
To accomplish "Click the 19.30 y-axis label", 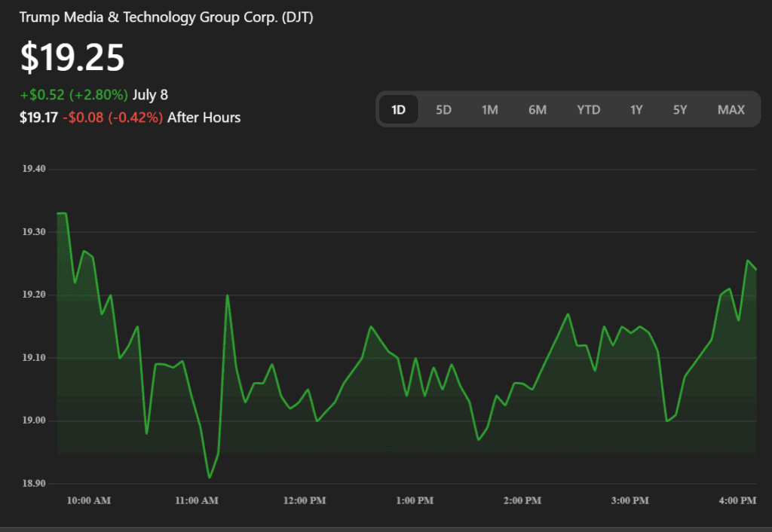I will (x=34, y=232).
